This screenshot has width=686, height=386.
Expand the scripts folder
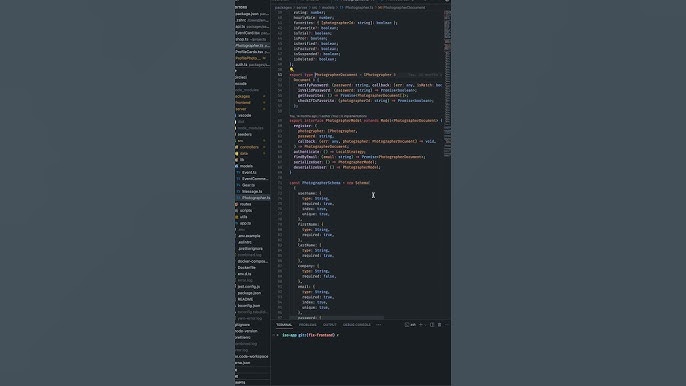click(x=245, y=211)
